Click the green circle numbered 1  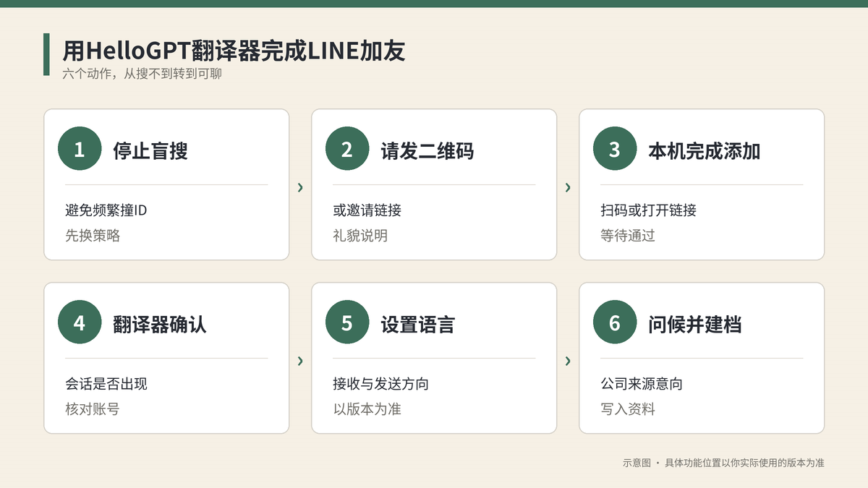coord(80,149)
